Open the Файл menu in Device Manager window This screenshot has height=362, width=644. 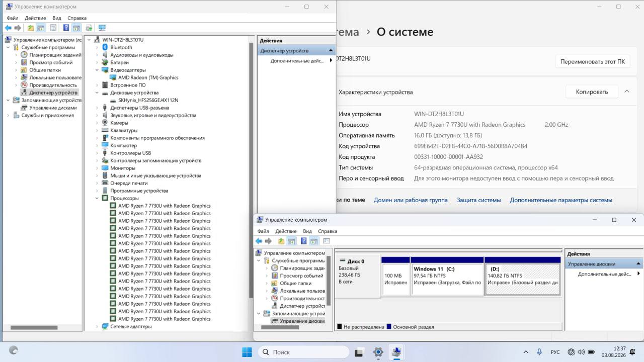[x=13, y=18]
